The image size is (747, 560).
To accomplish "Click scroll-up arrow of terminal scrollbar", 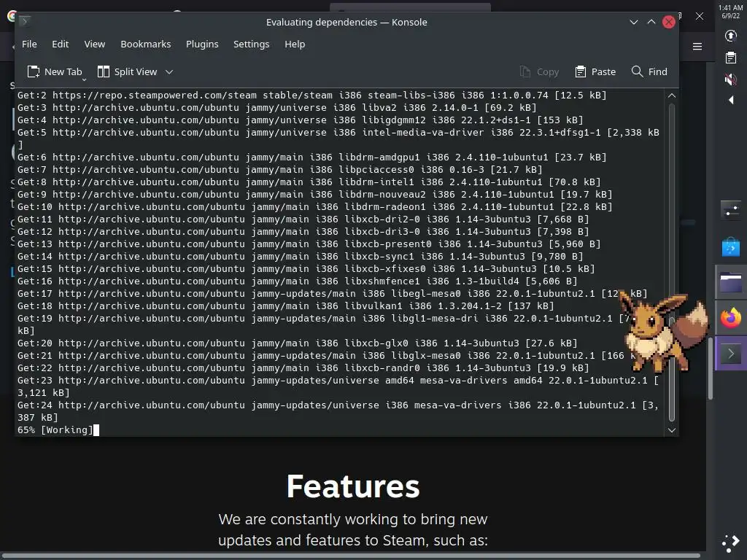I will (x=672, y=96).
